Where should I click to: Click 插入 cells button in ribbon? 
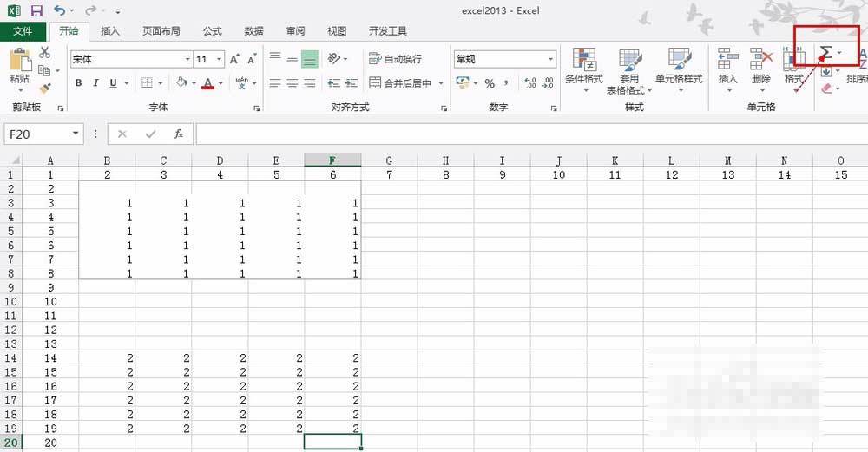coord(728,69)
